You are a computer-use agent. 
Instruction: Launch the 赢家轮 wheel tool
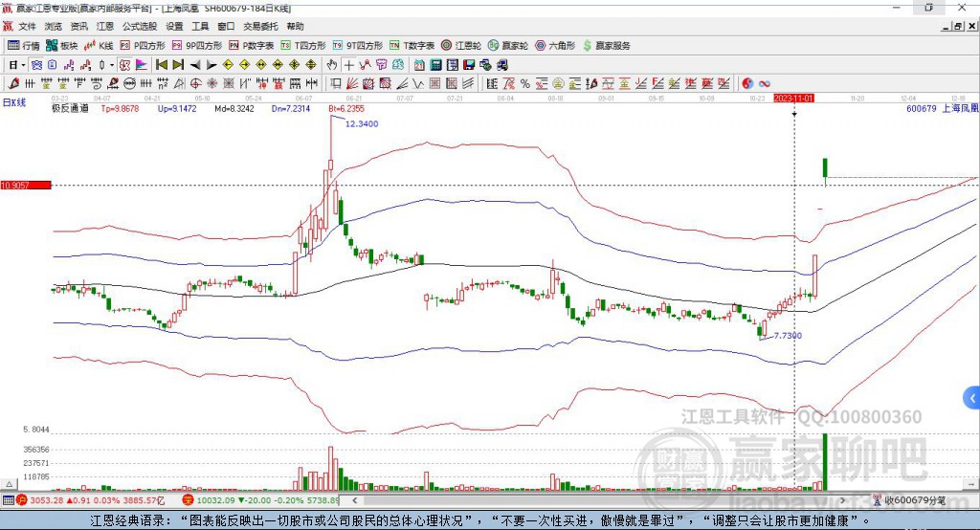508,46
